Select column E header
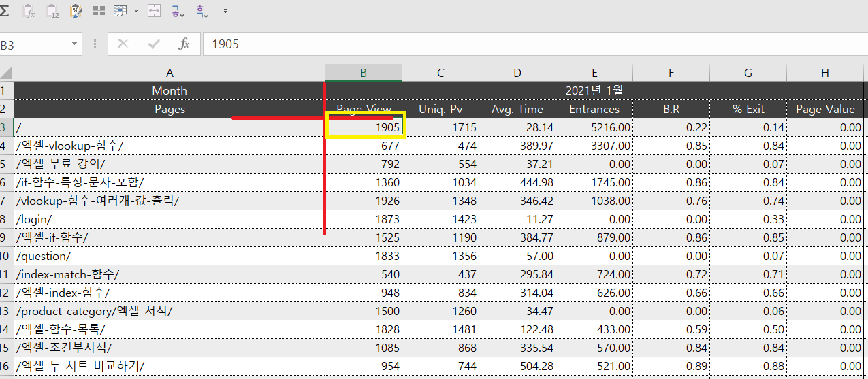The width and height of the screenshot is (868, 379). coord(594,73)
